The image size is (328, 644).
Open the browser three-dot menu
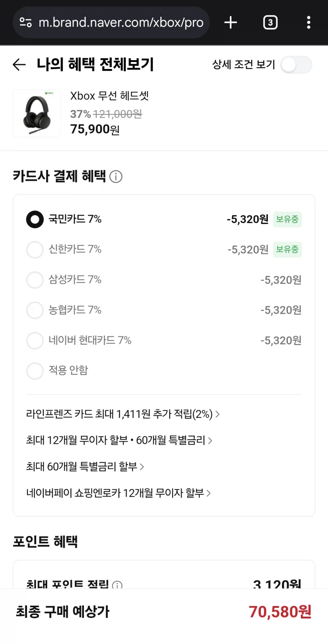309,22
